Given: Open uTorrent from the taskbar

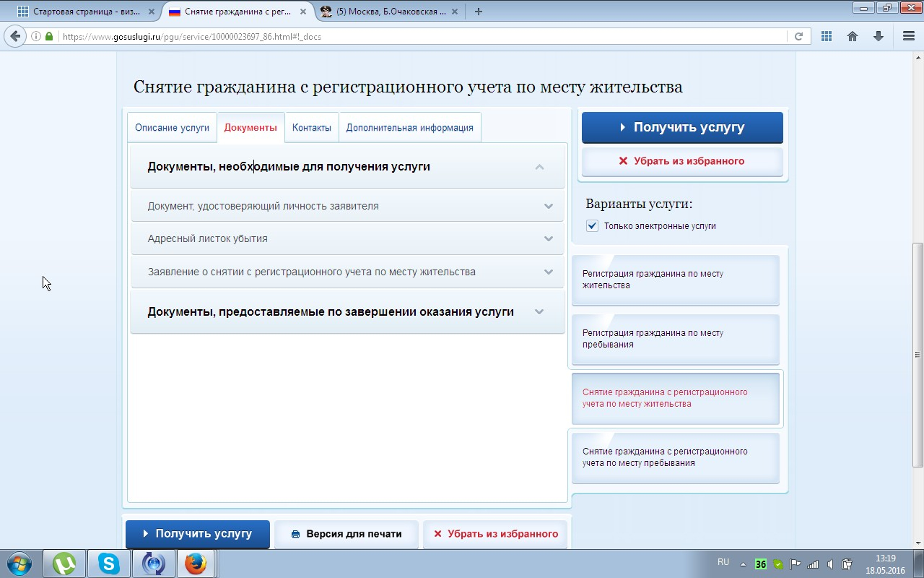Looking at the screenshot, I should 64,563.
